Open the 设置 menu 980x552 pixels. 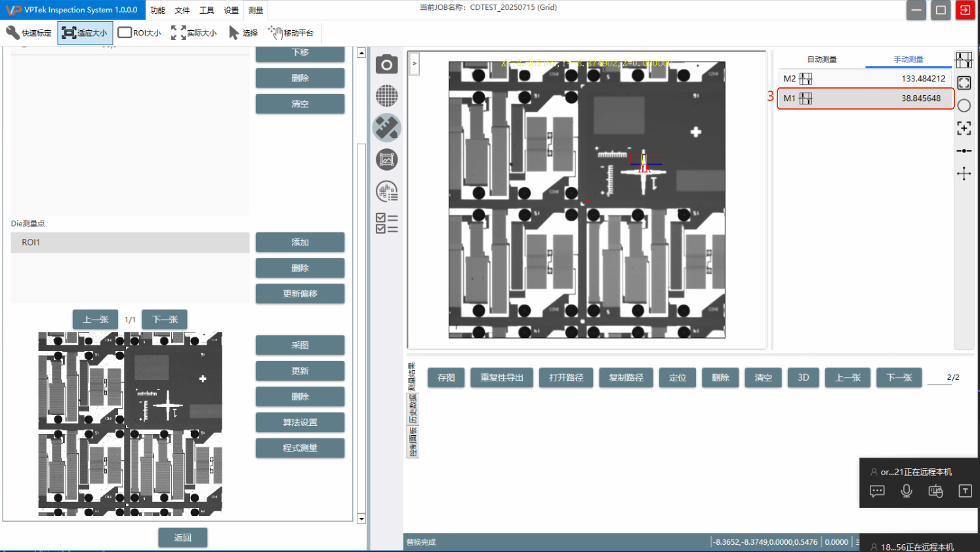pyautogui.click(x=231, y=11)
